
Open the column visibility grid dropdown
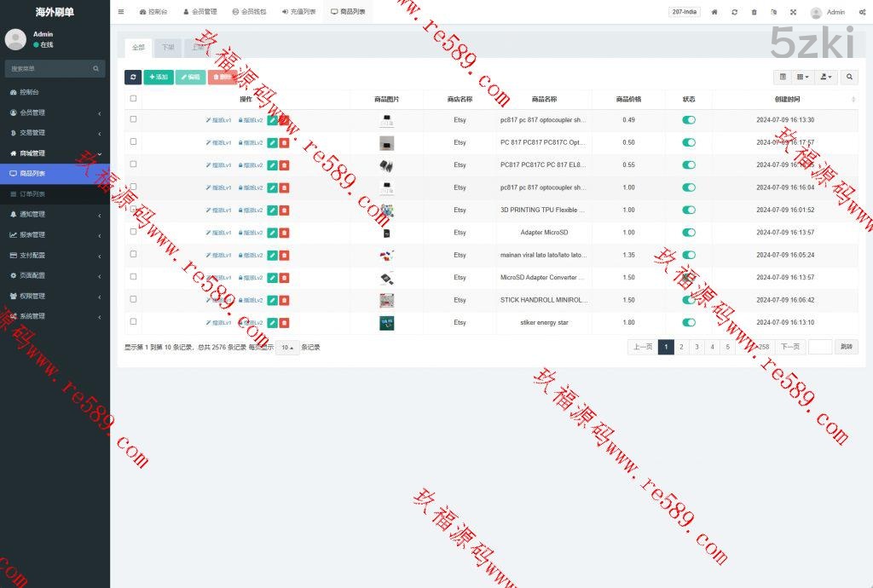pyautogui.click(x=802, y=77)
